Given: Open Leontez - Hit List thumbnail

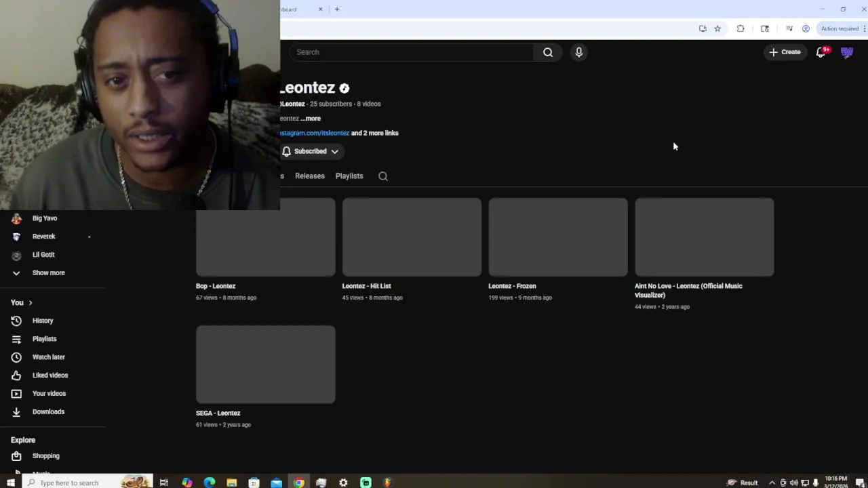Looking at the screenshot, I should (x=412, y=237).
